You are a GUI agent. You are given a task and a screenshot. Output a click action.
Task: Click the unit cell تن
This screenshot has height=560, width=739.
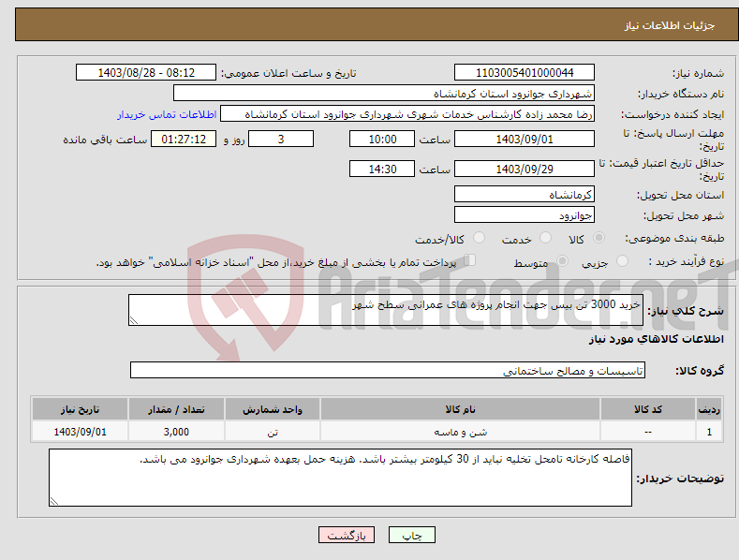tap(273, 432)
